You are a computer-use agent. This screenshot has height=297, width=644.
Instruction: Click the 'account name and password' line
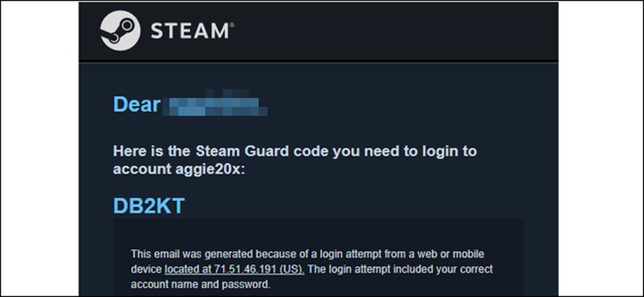click(x=201, y=284)
